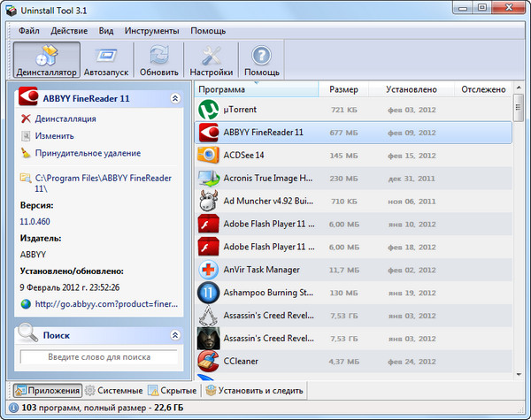Click the search input field
The height and width of the screenshot is (420, 531).
pos(97,357)
